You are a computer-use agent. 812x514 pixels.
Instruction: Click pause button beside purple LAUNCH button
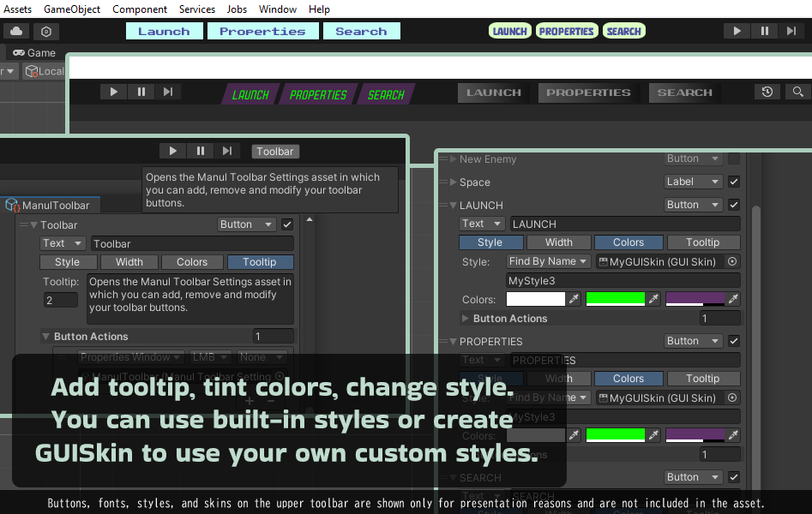coord(141,93)
